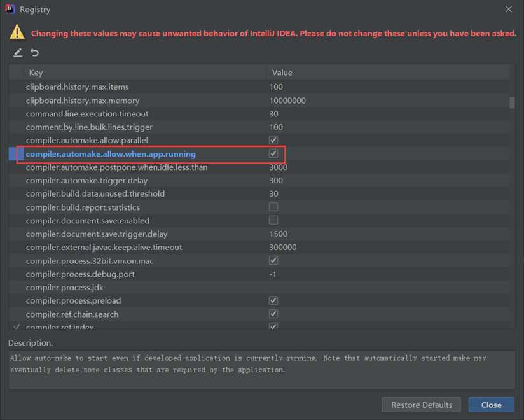
Task: Toggle compiler.automake.allow.parallel checkbox
Action: click(x=273, y=140)
